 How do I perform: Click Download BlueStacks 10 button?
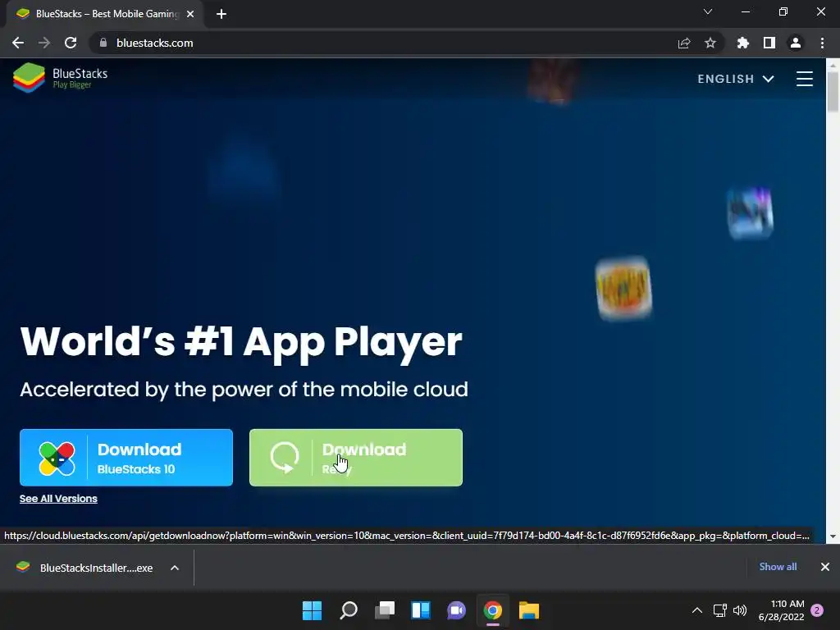pyautogui.click(x=126, y=458)
